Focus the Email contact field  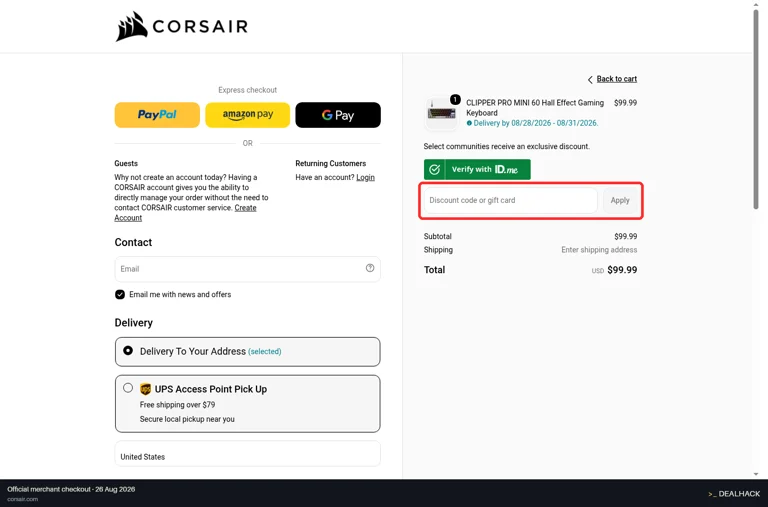[x=247, y=269]
